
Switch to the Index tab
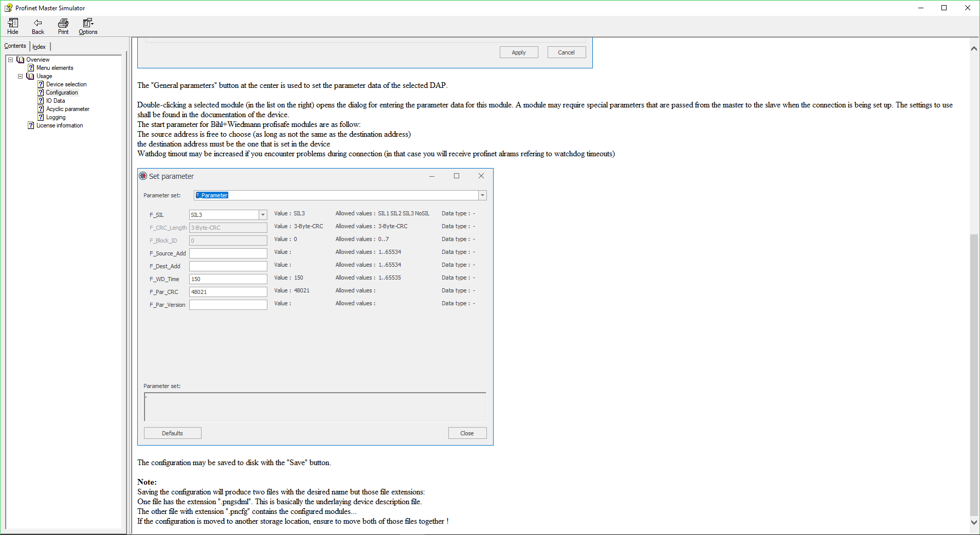pos(39,46)
